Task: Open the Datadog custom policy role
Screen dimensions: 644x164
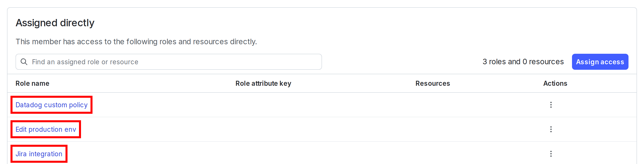Action: pyautogui.click(x=51, y=105)
